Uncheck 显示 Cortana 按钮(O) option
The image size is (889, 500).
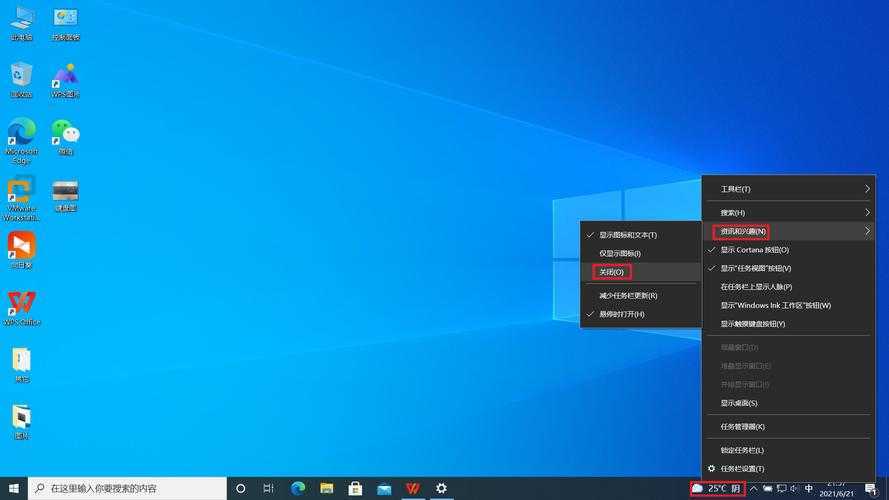tap(754, 250)
